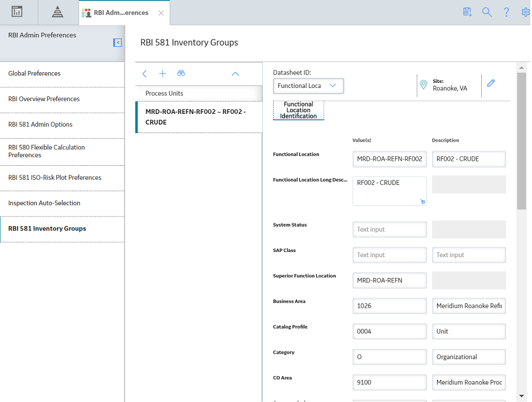Click the Site: Roanoke, VA label
Viewport: 532px width, 402px height.
pyautogui.click(x=450, y=85)
